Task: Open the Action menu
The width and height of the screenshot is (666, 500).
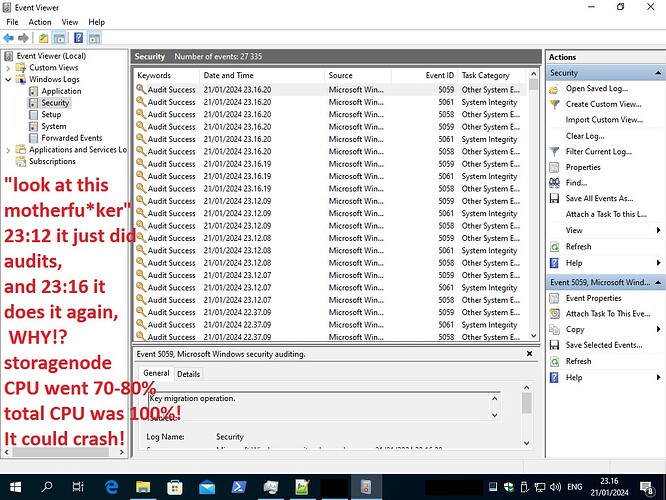Action: coord(40,22)
